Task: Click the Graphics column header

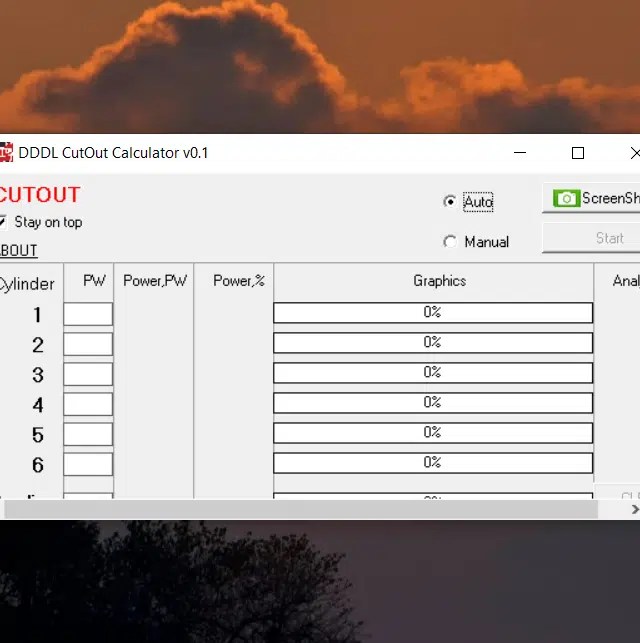Action: [440, 281]
